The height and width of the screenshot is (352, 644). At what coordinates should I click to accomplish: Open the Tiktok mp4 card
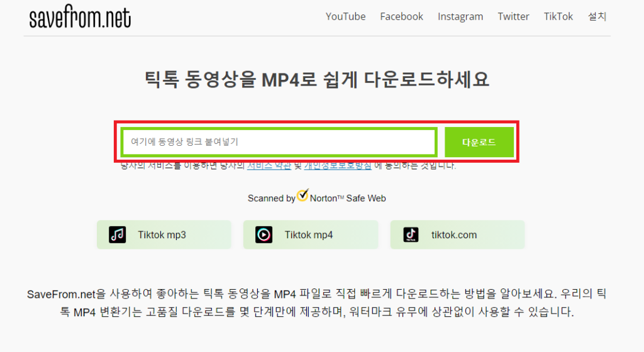click(311, 234)
